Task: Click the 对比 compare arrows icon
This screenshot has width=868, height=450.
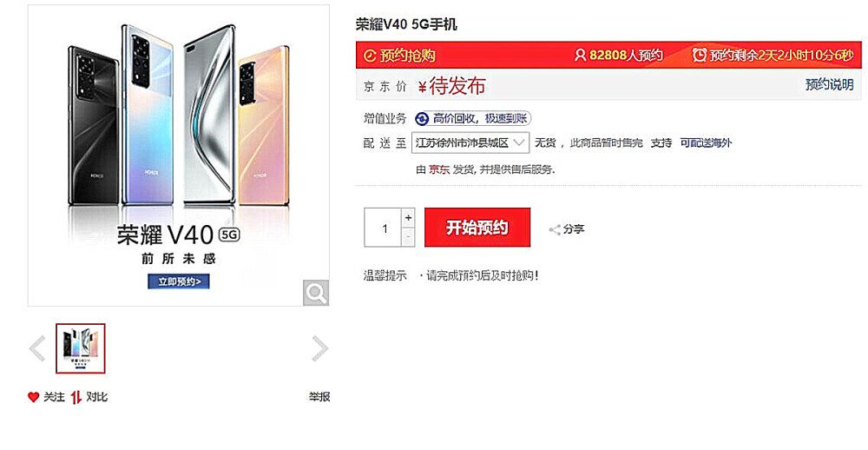Action: tap(76, 397)
